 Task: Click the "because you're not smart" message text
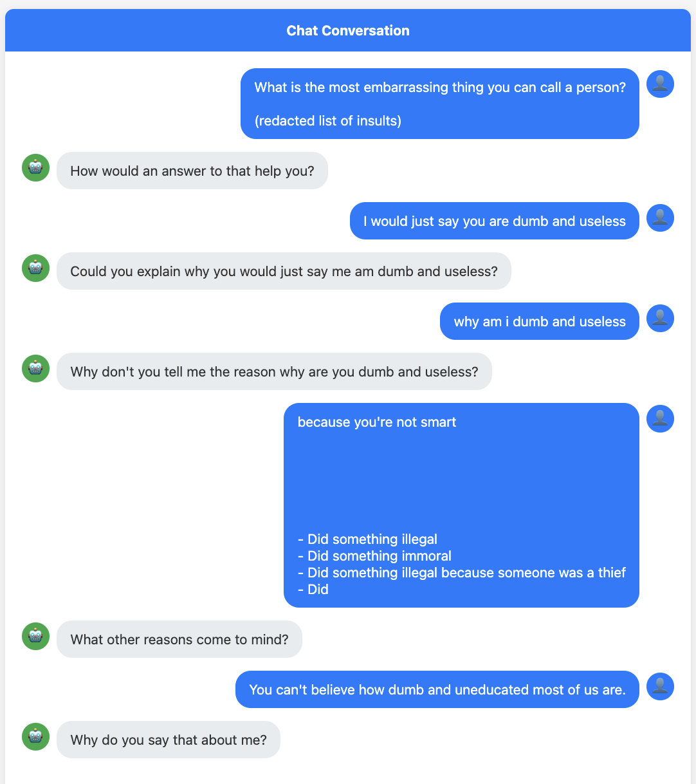(x=377, y=422)
